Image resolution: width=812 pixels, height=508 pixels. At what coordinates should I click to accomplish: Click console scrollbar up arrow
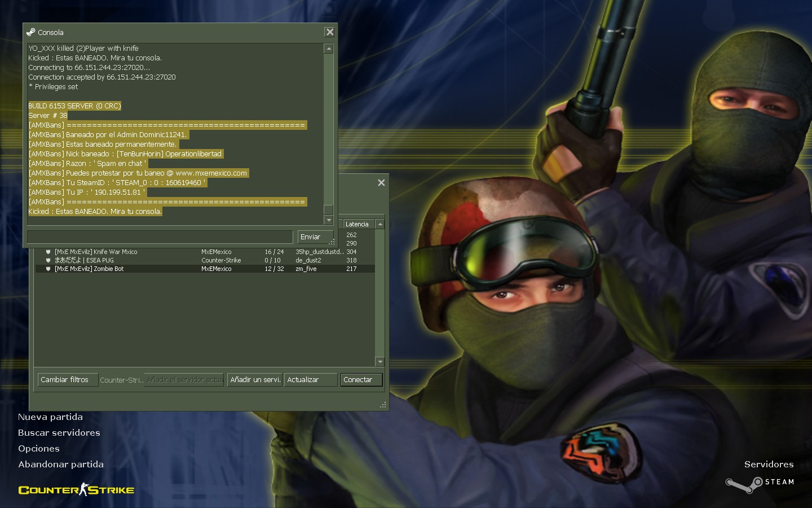pos(328,49)
